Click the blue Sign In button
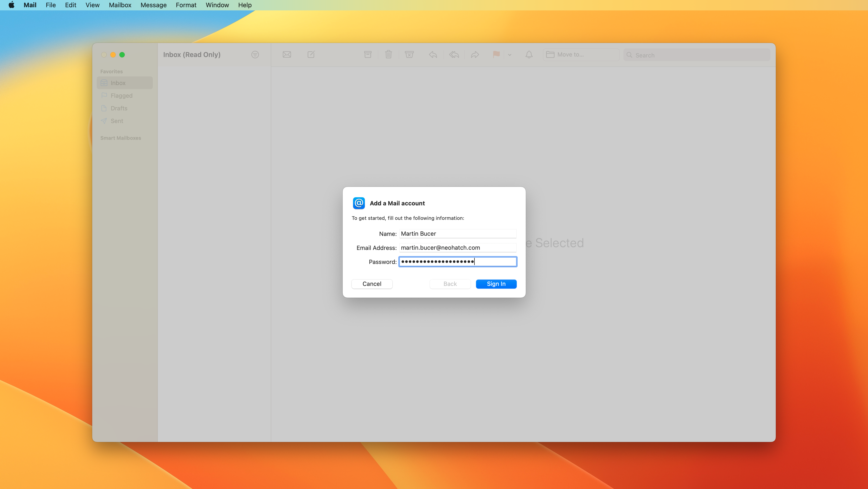This screenshot has width=868, height=489. coord(496,284)
